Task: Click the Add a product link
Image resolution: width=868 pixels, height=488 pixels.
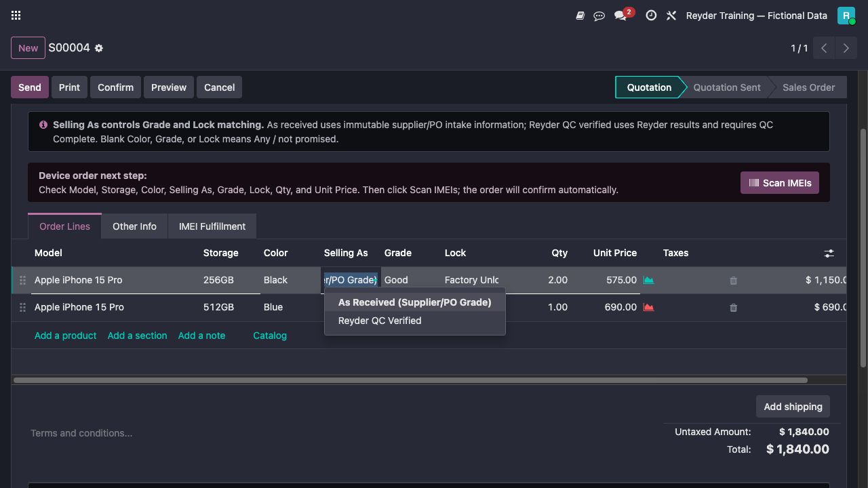Action: coord(65,335)
